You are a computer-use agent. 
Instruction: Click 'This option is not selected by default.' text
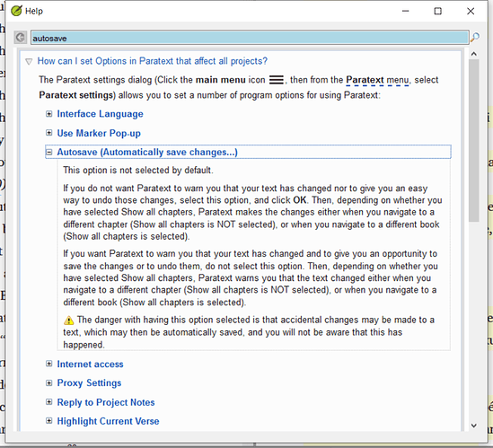click(x=138, y=170)
